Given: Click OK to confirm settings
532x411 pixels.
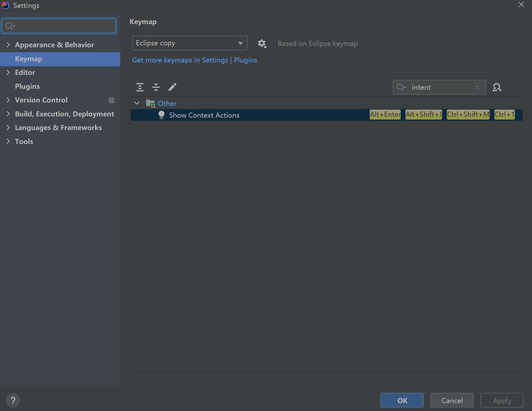Looking at the screenshot, I should tap(402, 400).
